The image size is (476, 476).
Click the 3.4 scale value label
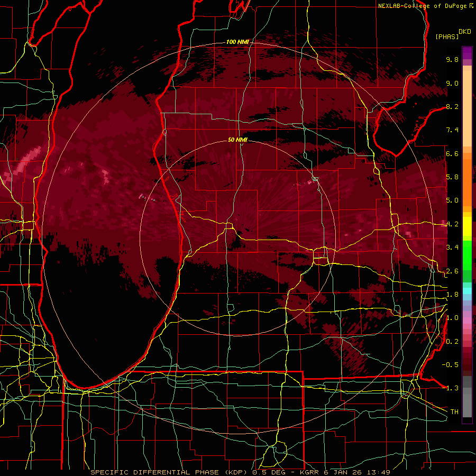pos(452,248)
